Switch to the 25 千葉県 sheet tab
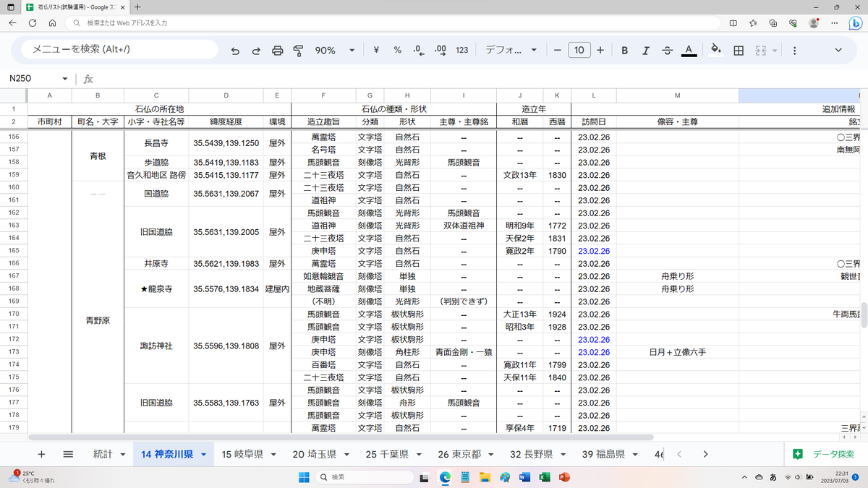The height and width of the screenshot is (488, 868). point(387,454)
